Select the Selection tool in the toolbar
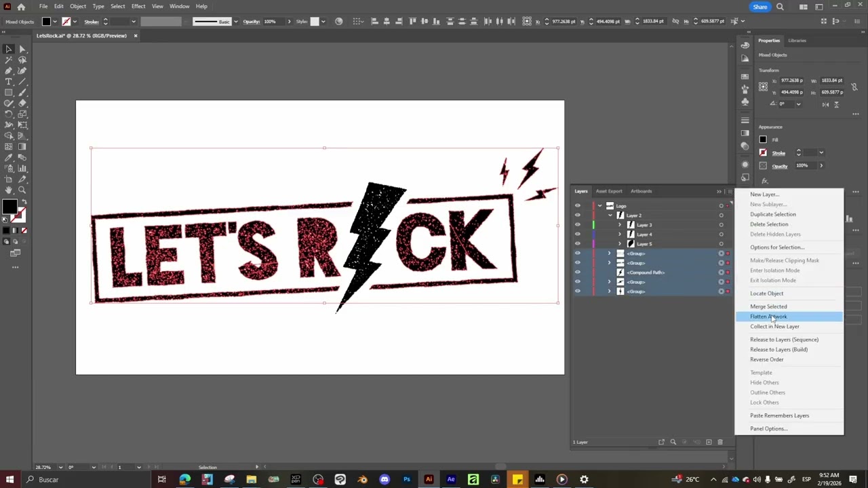 (9, 49)
